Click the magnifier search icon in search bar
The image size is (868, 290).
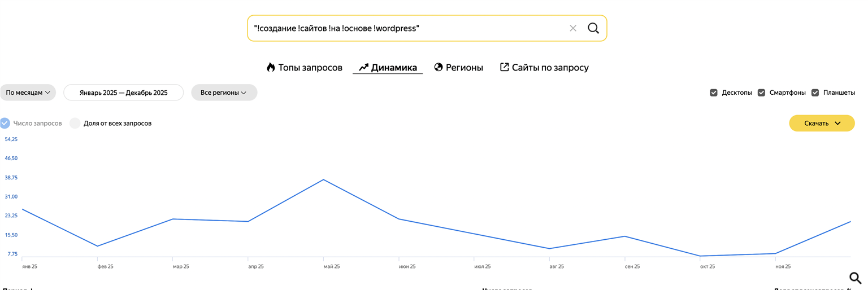coord(593,28)
